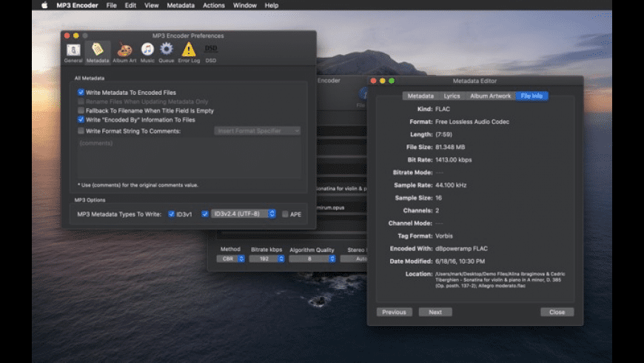The image size is (644, 363).
Task: Open the Queue gear icon pane
Action: (167, 52)
